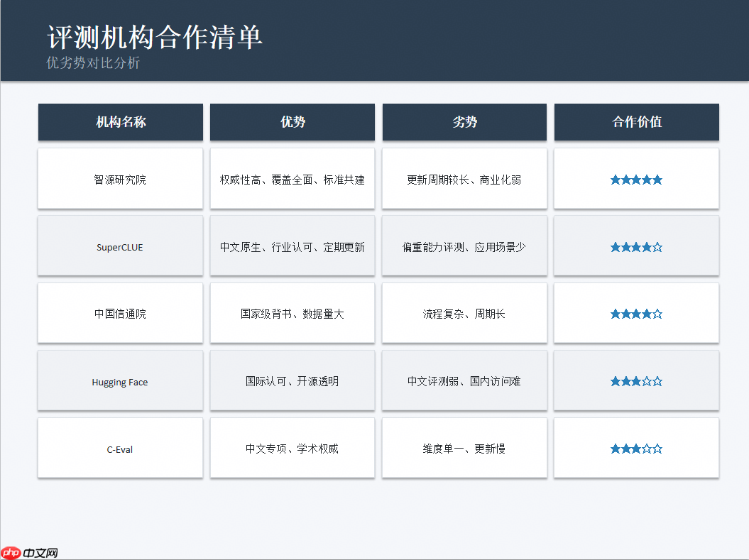The image size is (749, 560).
Task: Click 国家级背书、数据量大 cell
Action: coord(293,313)
